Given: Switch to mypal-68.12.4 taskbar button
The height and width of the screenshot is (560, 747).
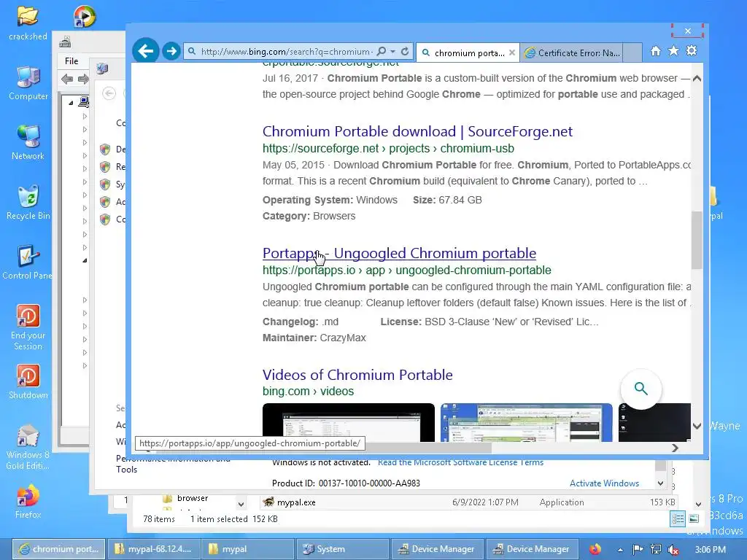Looking at the screenshot, I should tap(154, 549).
